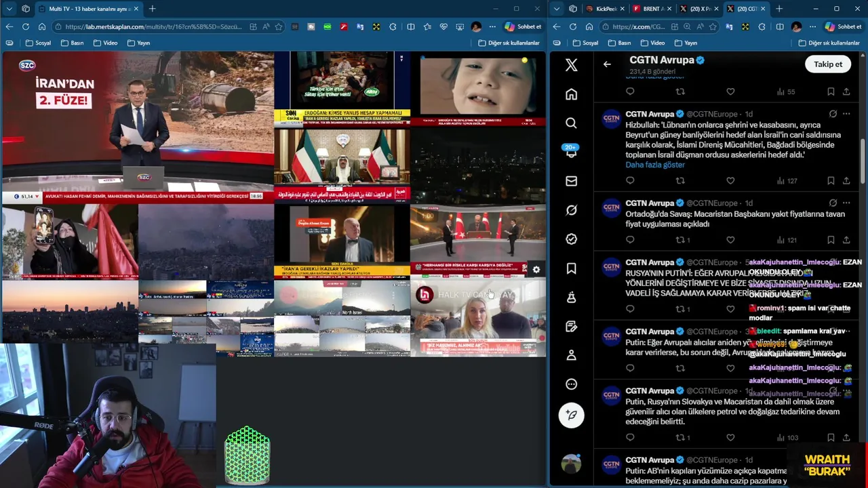This screenshot has height=488, width=868.
Task: Open more options on Hizbullah tweet
Action: (846, 114)
